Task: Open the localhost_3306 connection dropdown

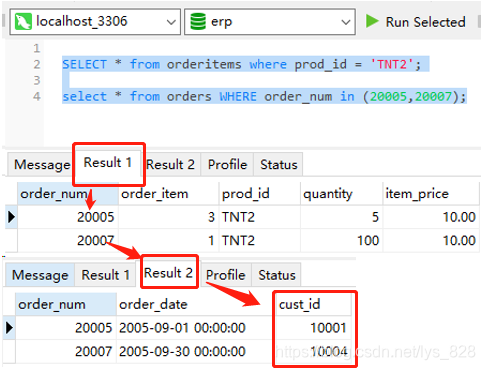Action: tap(95, 22)
